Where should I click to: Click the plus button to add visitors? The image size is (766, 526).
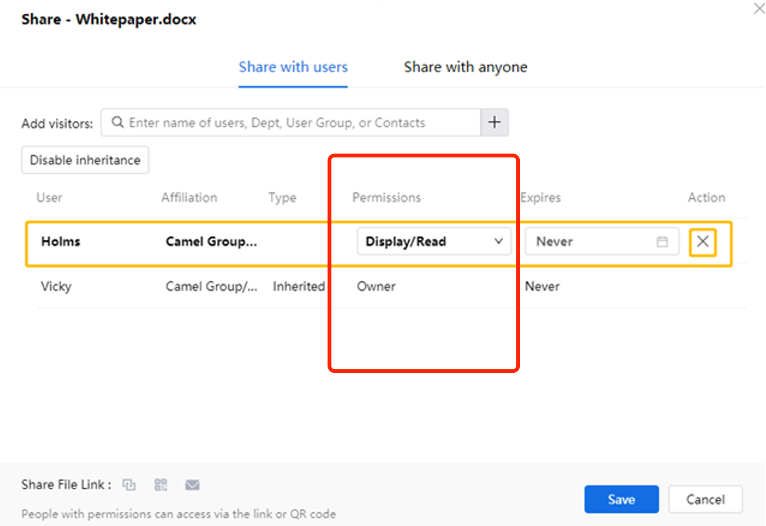pyautogui.click(x=495, y=122)
